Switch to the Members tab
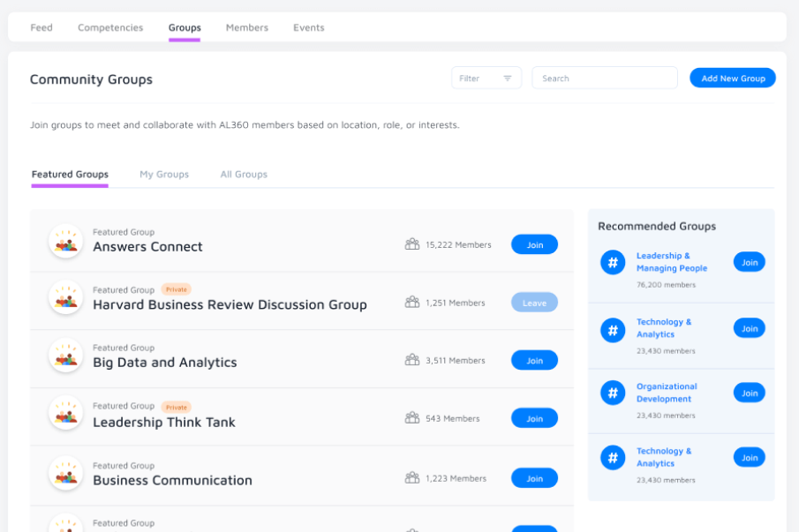The image size is (799, 532). coord(246,27)
